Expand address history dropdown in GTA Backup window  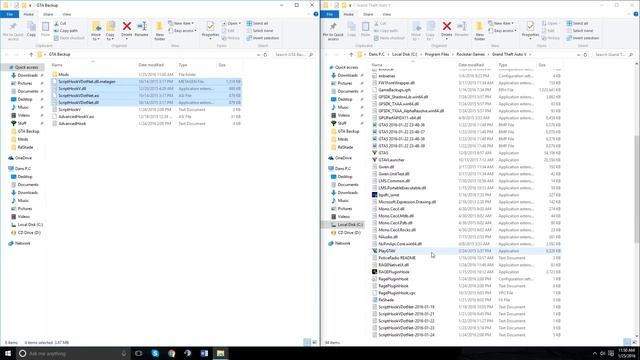(258, 54)
